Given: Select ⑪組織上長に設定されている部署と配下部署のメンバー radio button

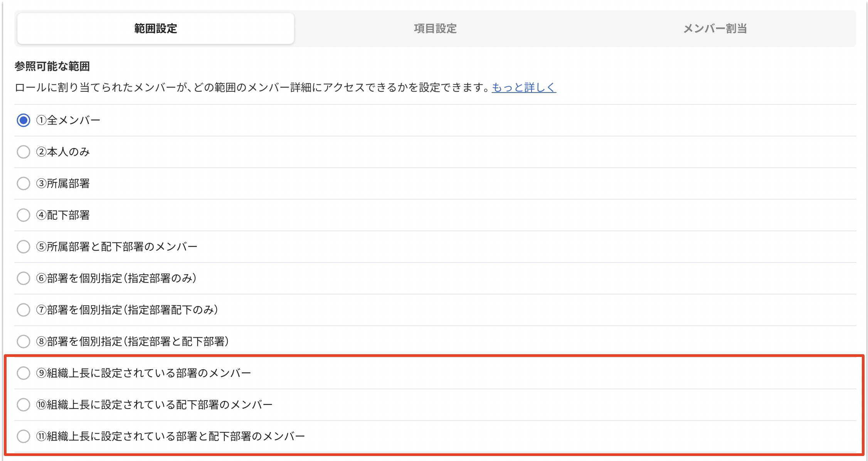Looking at the screenshot, I should coord(24,436).
